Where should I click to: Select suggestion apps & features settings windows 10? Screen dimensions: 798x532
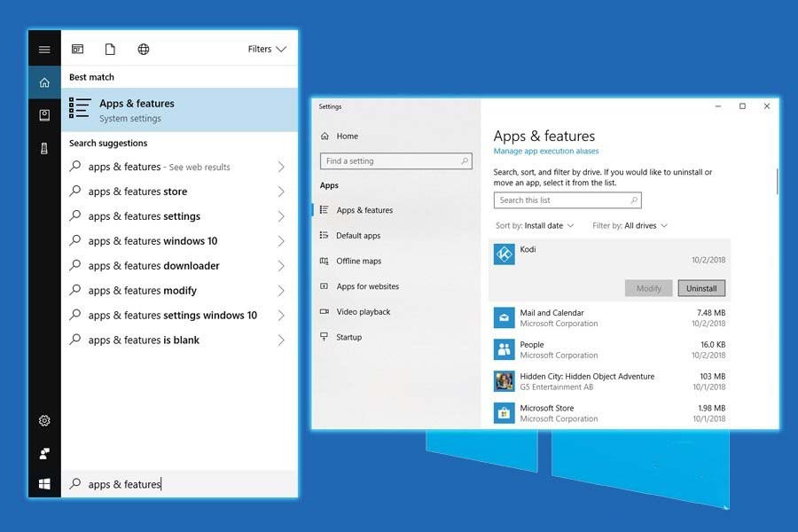[x=180, y=315]
